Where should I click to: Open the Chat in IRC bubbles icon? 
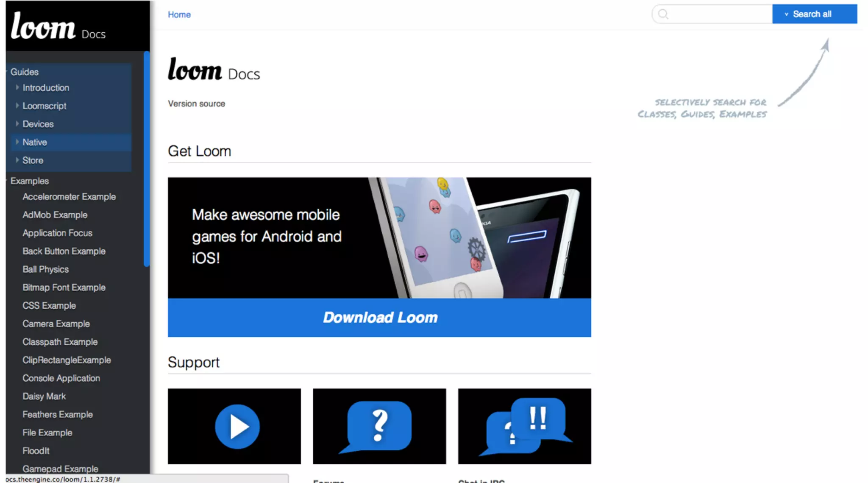[x=524, y=426]
